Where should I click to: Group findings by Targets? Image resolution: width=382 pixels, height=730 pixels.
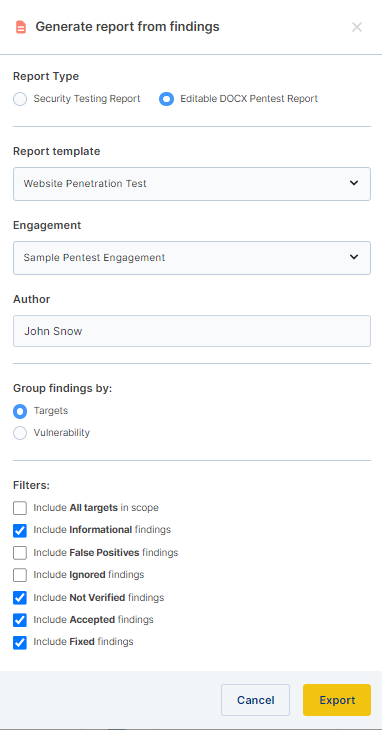tap(20, 411)
